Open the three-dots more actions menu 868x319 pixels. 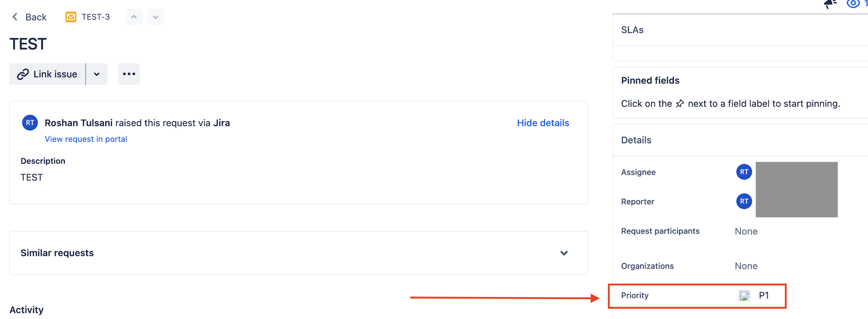129,74
